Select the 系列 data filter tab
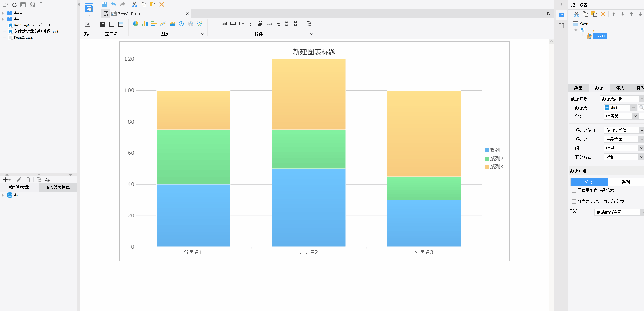Image resolution: width=644 pixels, height=311 pixels. [626, 182]
